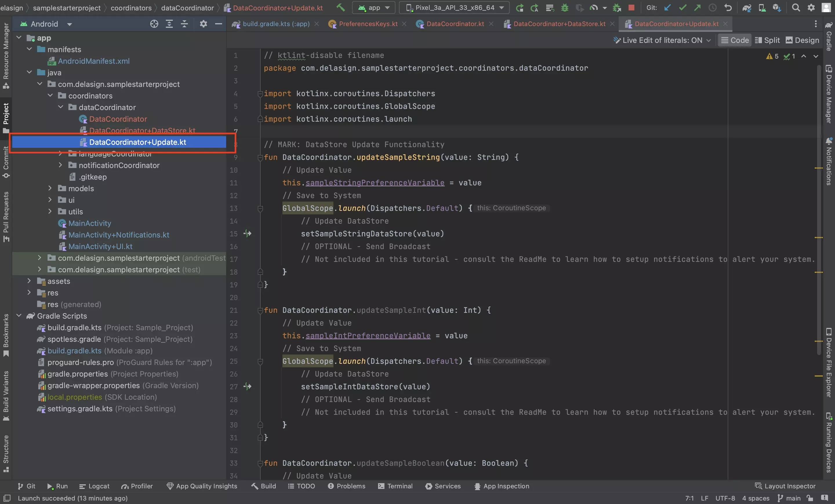Click the Git rollback undo icon
The height and width of the screenshot is (504, 835).
728,8
